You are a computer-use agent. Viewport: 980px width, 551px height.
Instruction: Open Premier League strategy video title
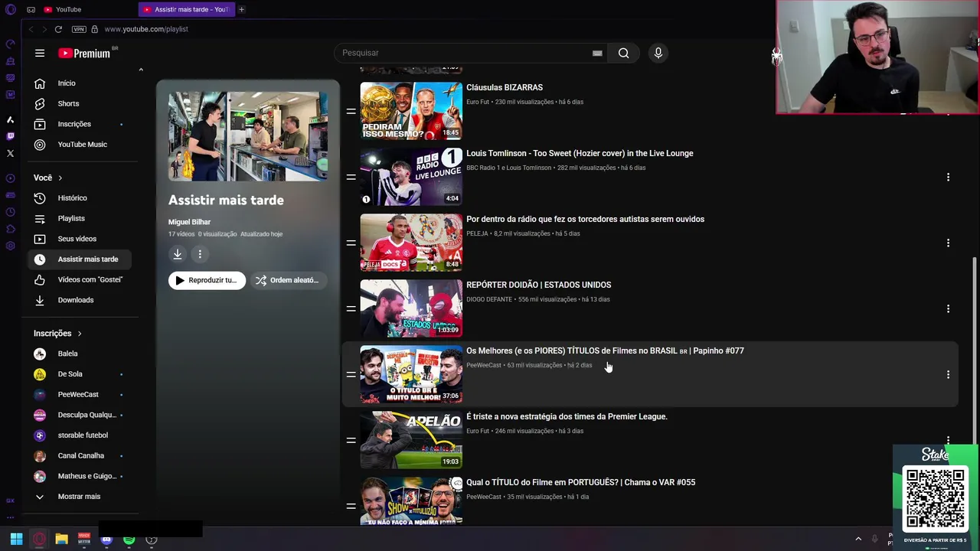pos(567,416)
